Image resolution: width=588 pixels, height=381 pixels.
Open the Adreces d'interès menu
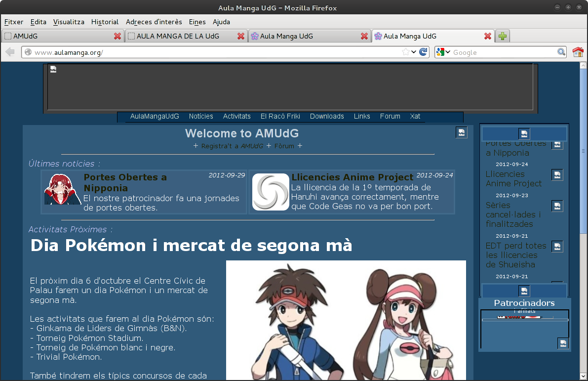point(154,22)
